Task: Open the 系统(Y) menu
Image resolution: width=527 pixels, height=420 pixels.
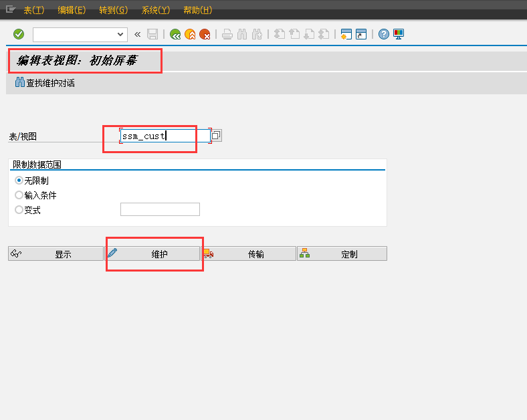Action: (156, 10)
